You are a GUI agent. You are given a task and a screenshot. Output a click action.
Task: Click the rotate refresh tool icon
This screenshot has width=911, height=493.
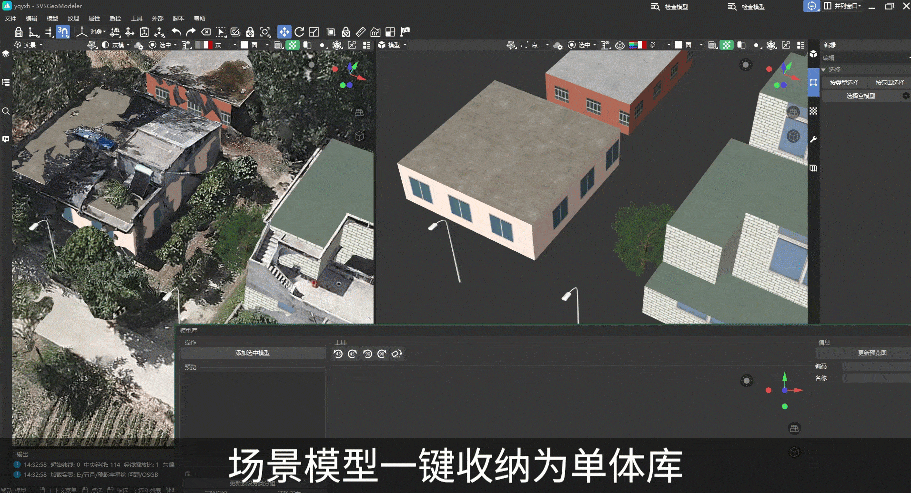[299, 32]
